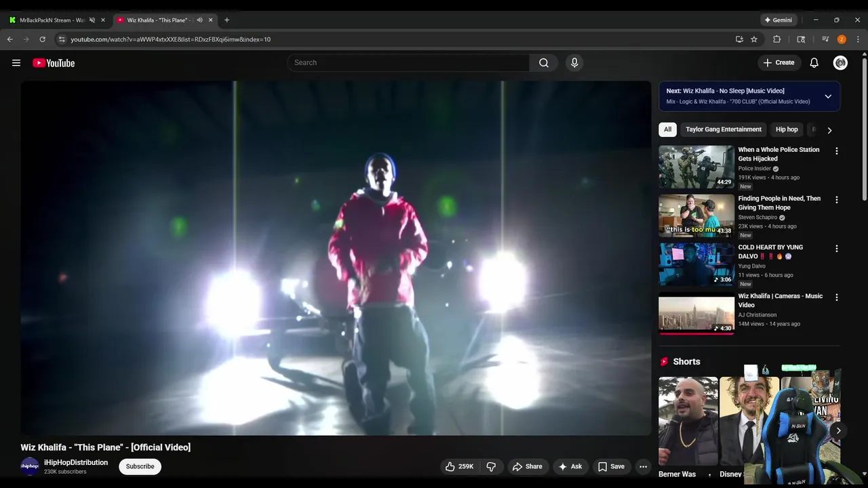Open options for 'When a Whole Police Station' video

(x=836, y=151)
